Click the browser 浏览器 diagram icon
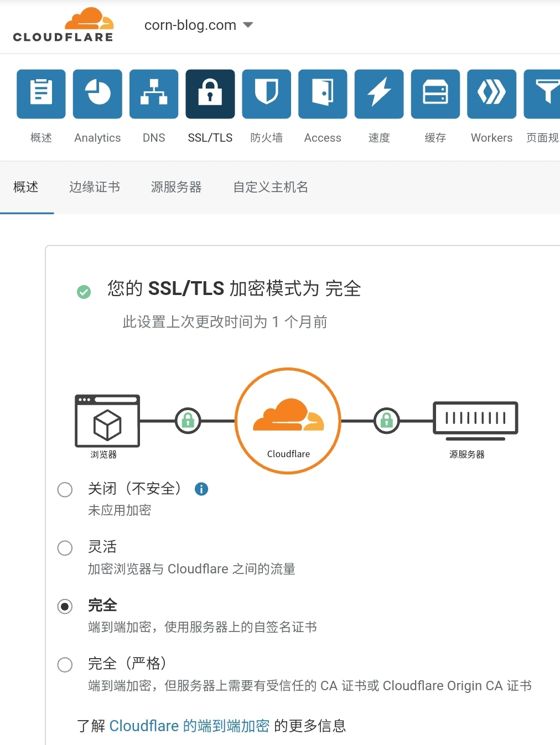 click(107, 421)
